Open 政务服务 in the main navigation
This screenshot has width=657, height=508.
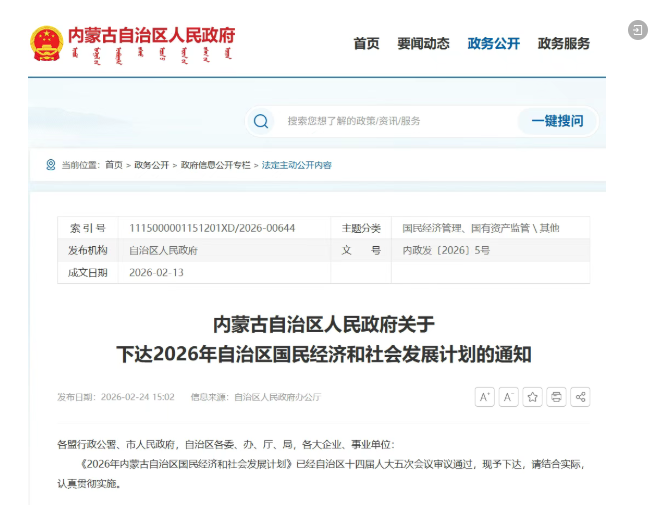click(x=564, y=44)
